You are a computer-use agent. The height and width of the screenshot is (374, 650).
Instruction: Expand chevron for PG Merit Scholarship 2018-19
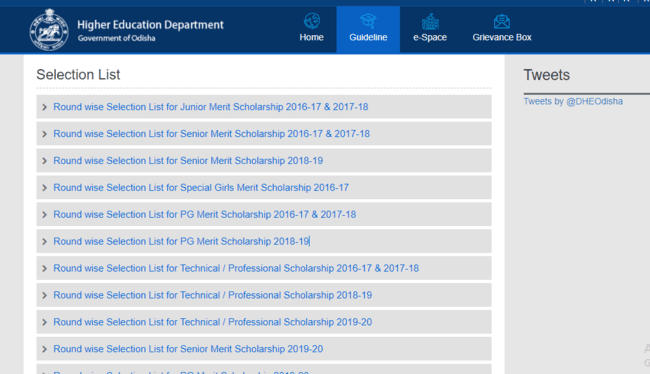coord(44,242)
